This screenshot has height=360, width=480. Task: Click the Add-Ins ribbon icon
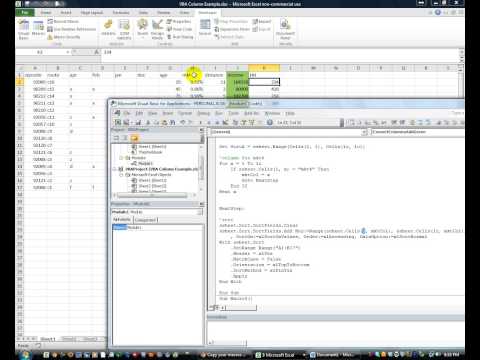click(108, 28)
